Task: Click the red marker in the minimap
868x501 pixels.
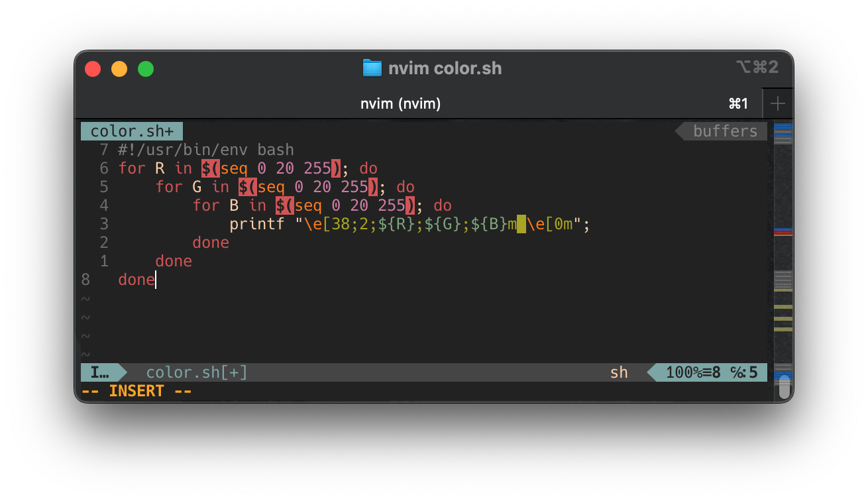Action: (783, 233)
